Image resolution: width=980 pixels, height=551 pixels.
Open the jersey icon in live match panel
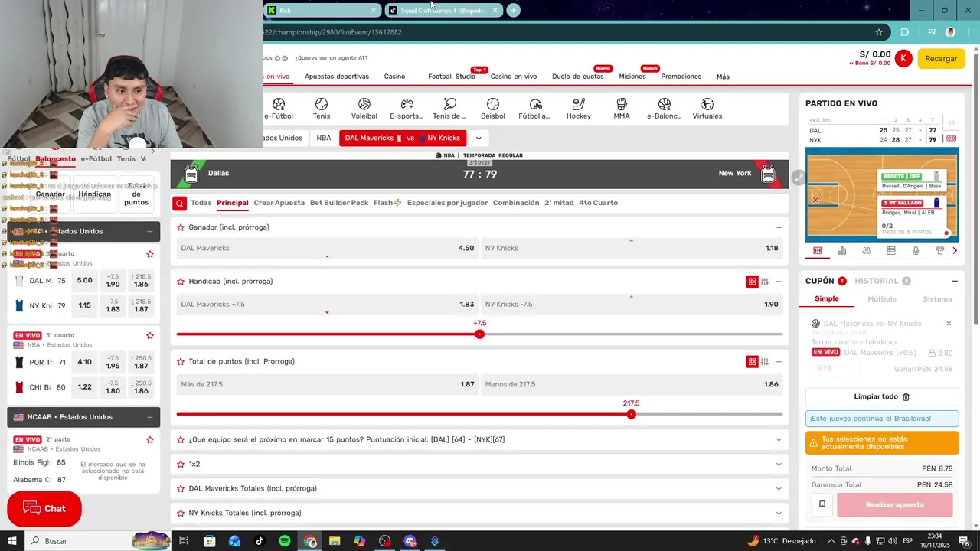pos(940,250)
